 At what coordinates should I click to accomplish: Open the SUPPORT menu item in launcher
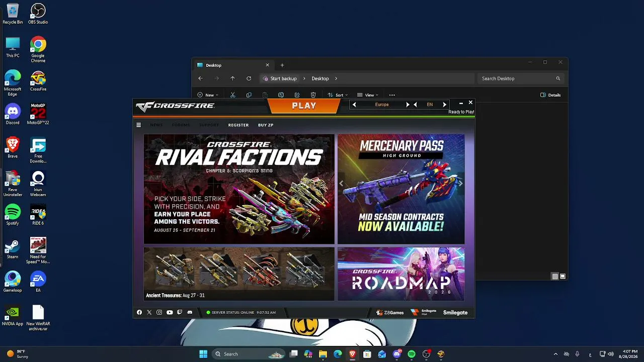tap(209, 125)
